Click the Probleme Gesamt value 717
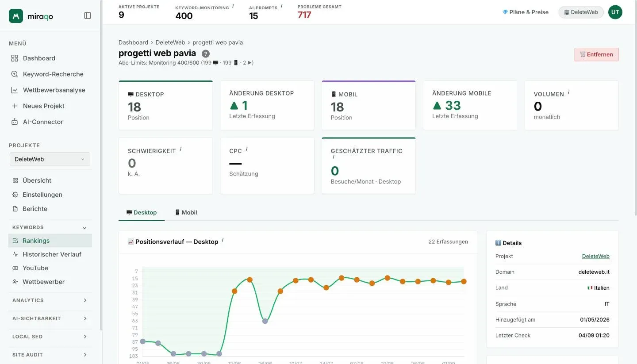The height and width of the screenshot is (364, 637). click(304, 15)
